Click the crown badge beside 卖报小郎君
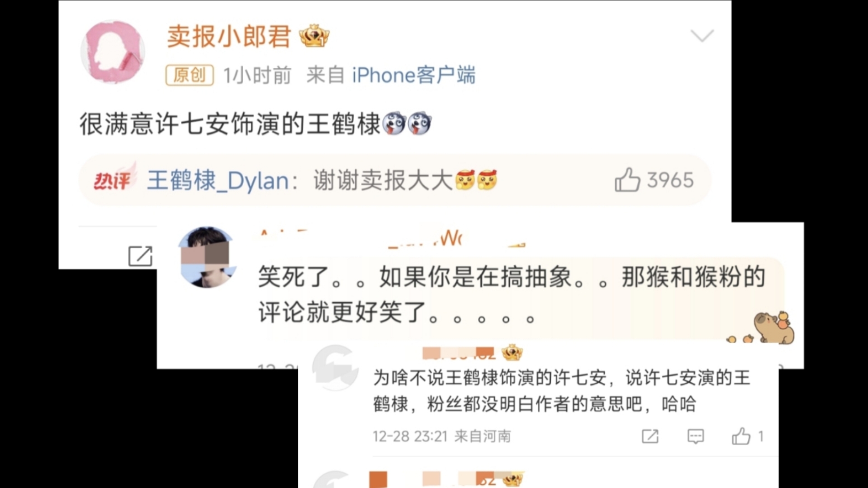 click(x=314, y=36)
